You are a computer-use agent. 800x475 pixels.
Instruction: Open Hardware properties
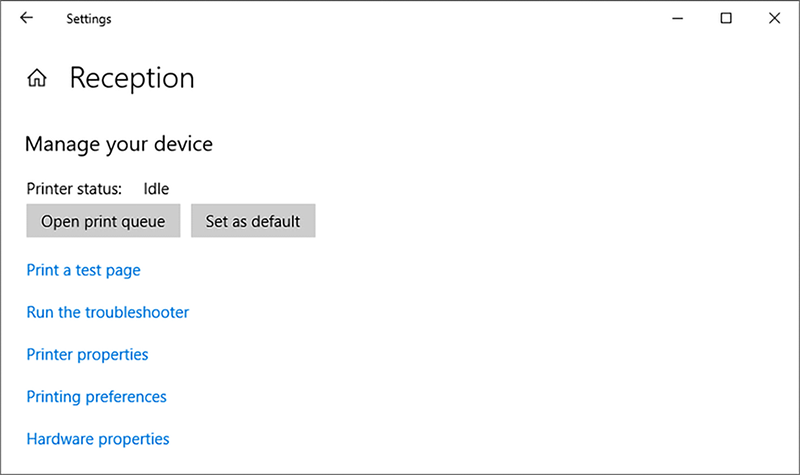tap(98, 439)
